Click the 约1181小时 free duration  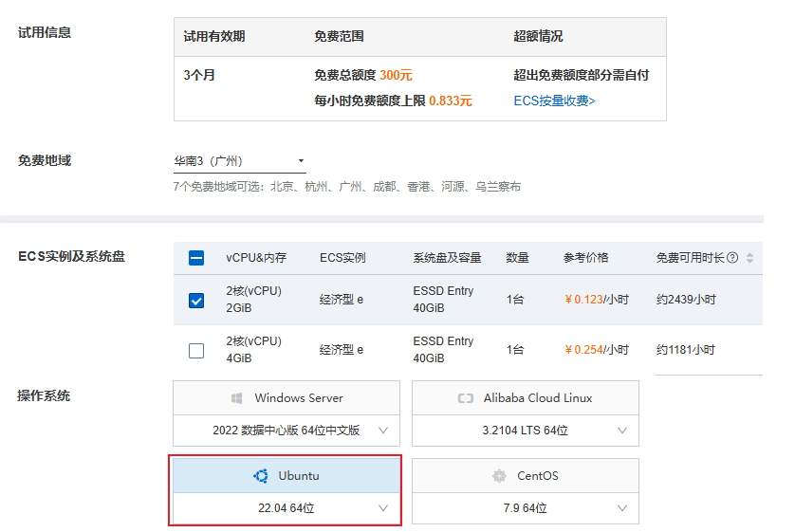click(686, 350)
